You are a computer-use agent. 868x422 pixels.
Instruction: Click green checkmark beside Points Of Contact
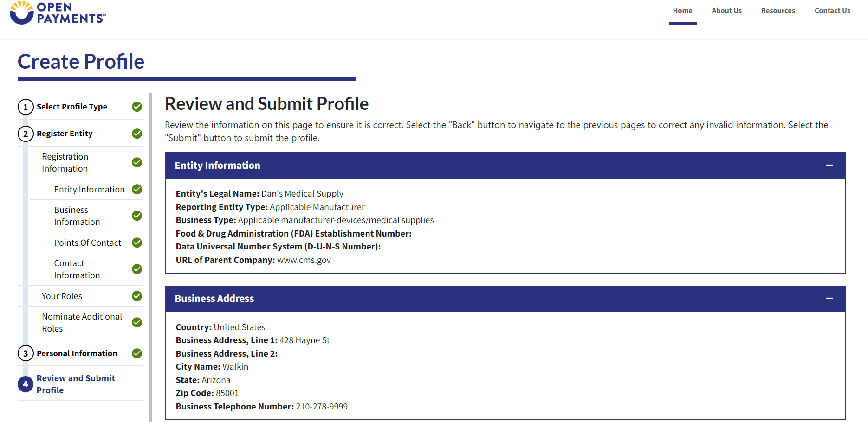(137, 243)
